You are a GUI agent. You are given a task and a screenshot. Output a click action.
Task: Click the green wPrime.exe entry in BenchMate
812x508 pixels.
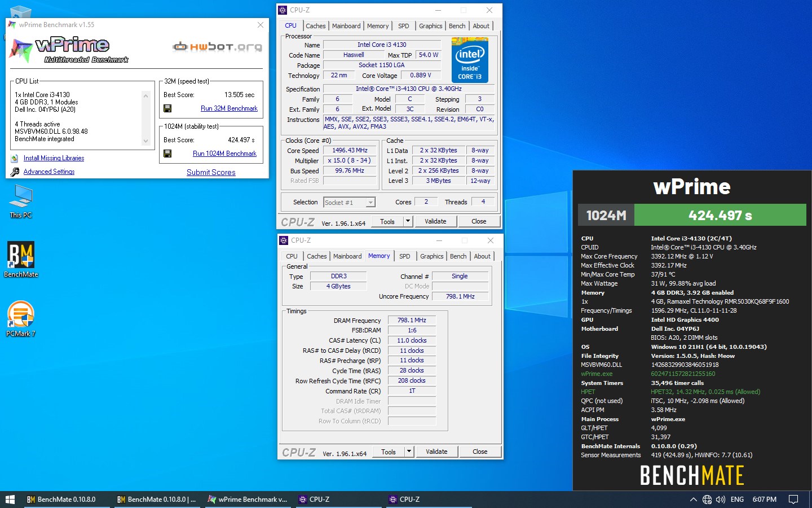(597, 374)
